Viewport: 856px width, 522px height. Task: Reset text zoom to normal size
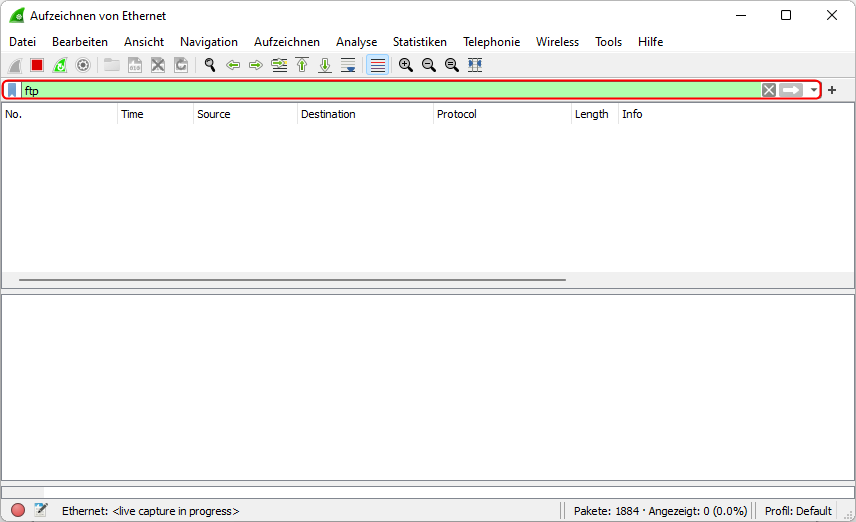(451, 65)
